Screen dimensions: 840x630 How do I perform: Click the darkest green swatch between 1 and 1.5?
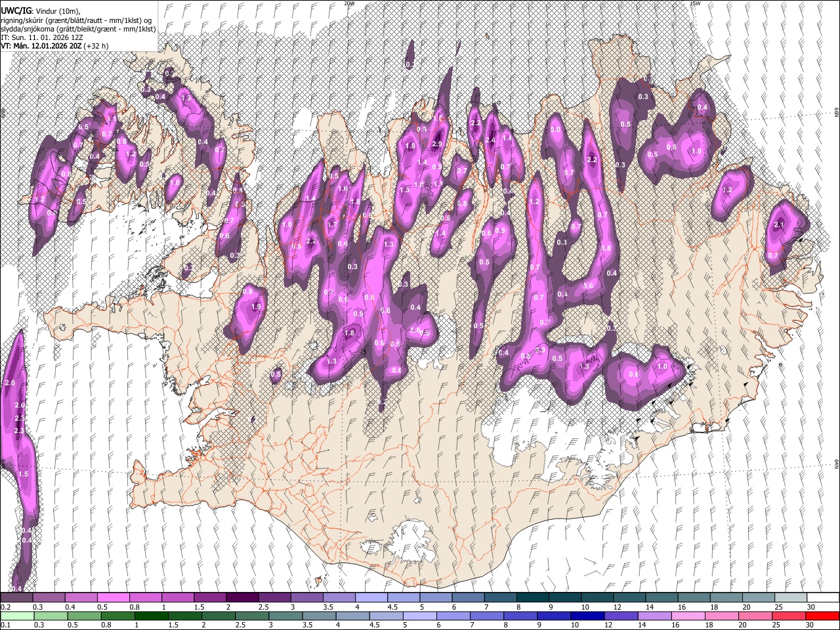151,616
